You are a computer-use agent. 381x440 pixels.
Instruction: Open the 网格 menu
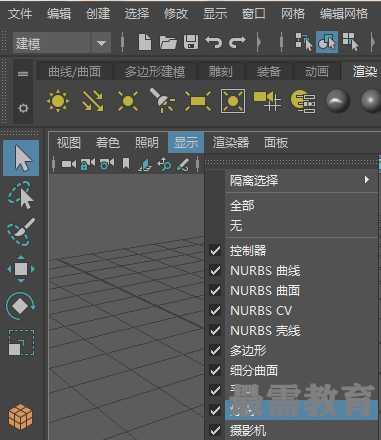293,14
